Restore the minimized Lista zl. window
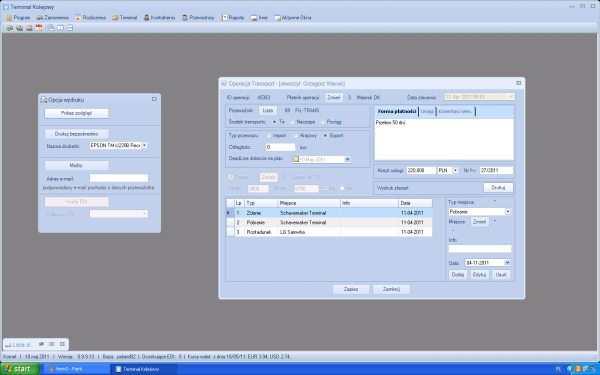Screen dimensions: 600x375 click(x=42, y=344)
